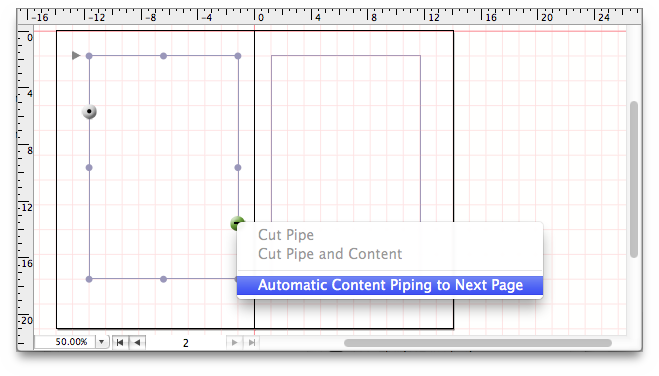Jump to last page with the skip-to-end arrow
This screenshot has width=659, height=376.
(251, 342)
